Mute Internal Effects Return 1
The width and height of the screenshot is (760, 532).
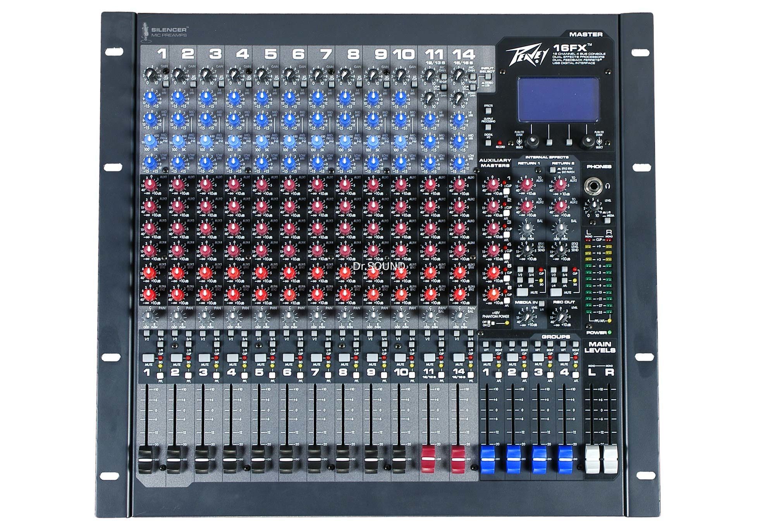point(523,292)
